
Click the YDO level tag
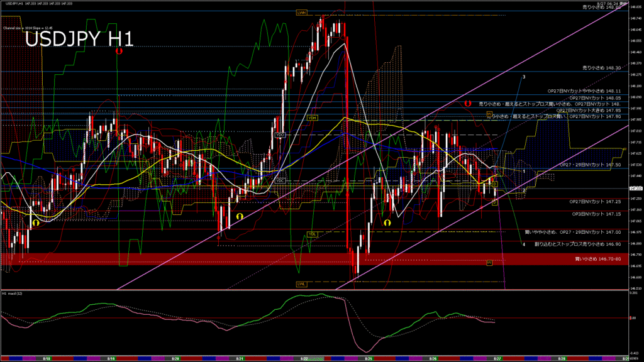click(x=280, y=134)
